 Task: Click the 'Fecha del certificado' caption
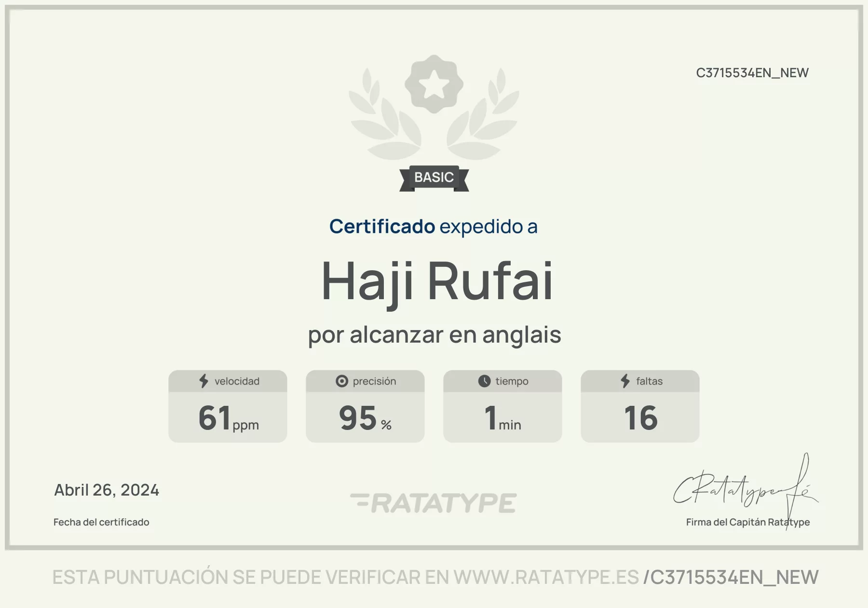coord(101,522)
